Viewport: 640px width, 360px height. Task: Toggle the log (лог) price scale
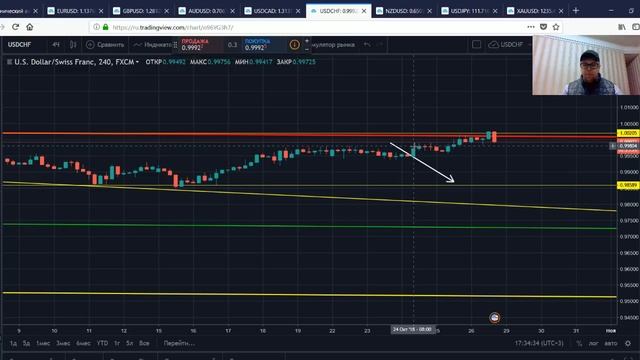tap(593, 344)
